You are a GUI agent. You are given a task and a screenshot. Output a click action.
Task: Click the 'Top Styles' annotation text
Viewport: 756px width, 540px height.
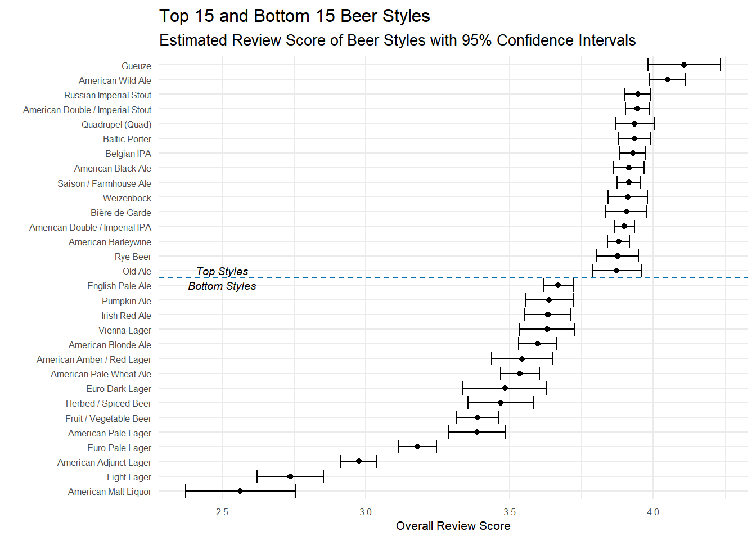click(x=222, y=271)
